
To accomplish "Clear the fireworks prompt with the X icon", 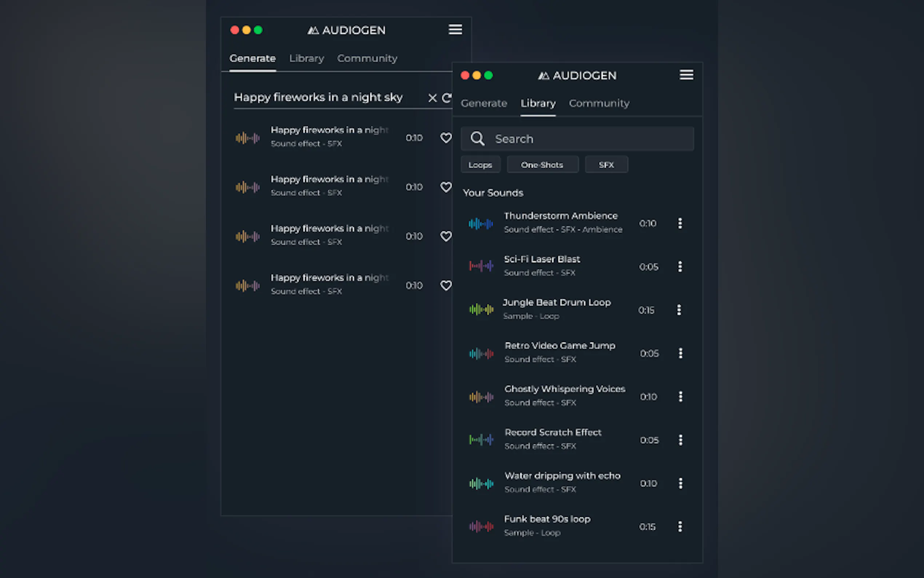I will (x=432, y=98).
